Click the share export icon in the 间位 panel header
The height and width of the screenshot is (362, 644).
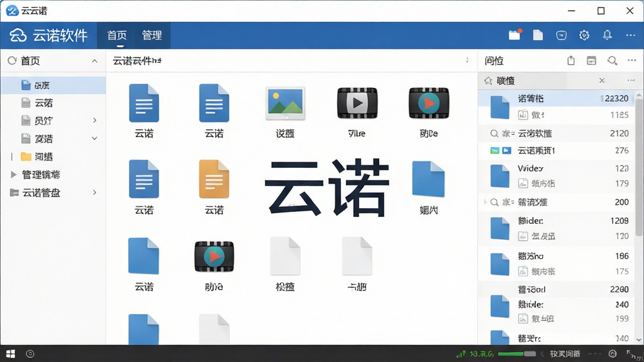(571, 61)
